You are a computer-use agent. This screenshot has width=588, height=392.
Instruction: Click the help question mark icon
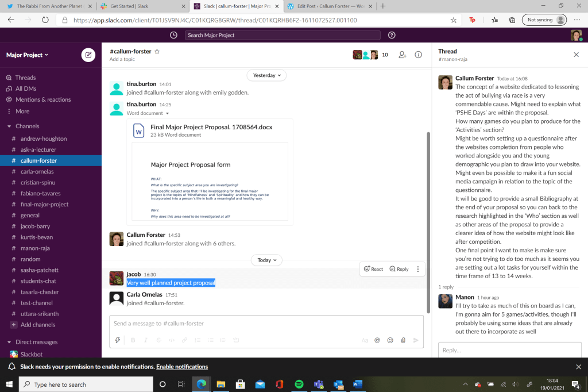[x=392, y=35]
